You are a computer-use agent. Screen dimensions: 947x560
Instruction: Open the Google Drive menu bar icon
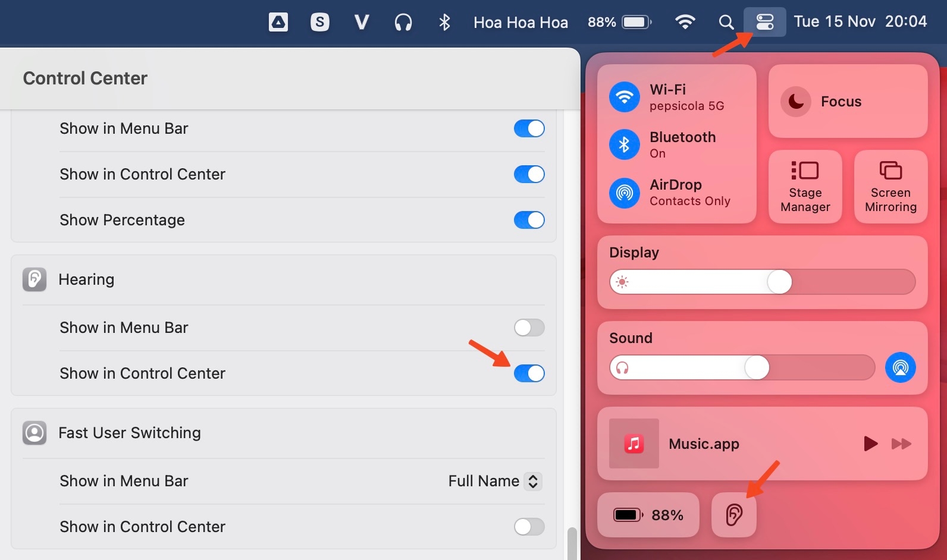coord(278,23)
